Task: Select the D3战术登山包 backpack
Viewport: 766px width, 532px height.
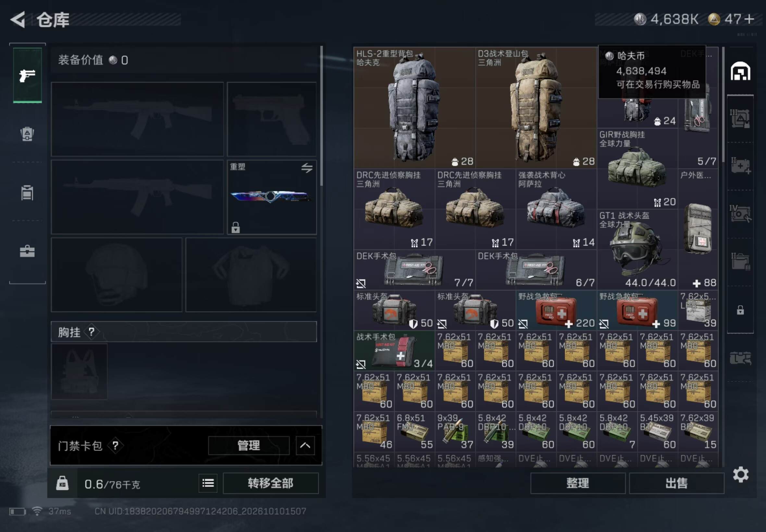Action: click(536, 107)
